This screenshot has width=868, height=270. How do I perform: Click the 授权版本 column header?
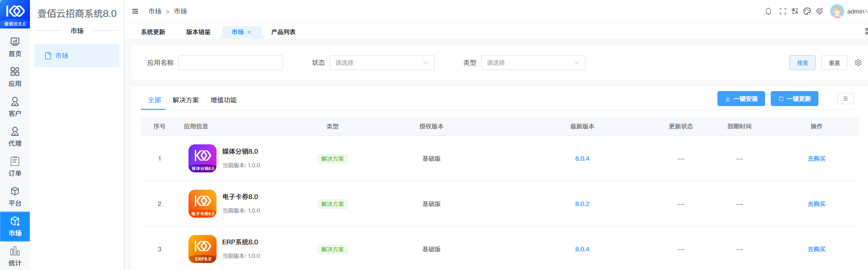pyautogui.click(x=431, y=127)
